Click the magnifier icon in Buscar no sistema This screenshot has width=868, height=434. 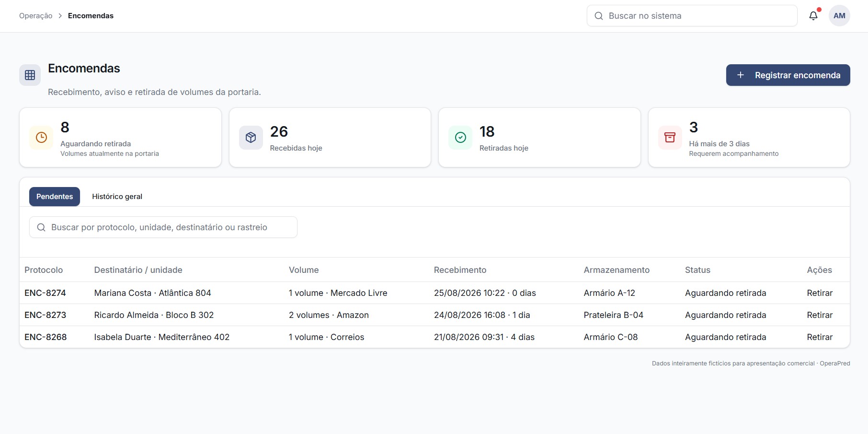tap(599, 16)
